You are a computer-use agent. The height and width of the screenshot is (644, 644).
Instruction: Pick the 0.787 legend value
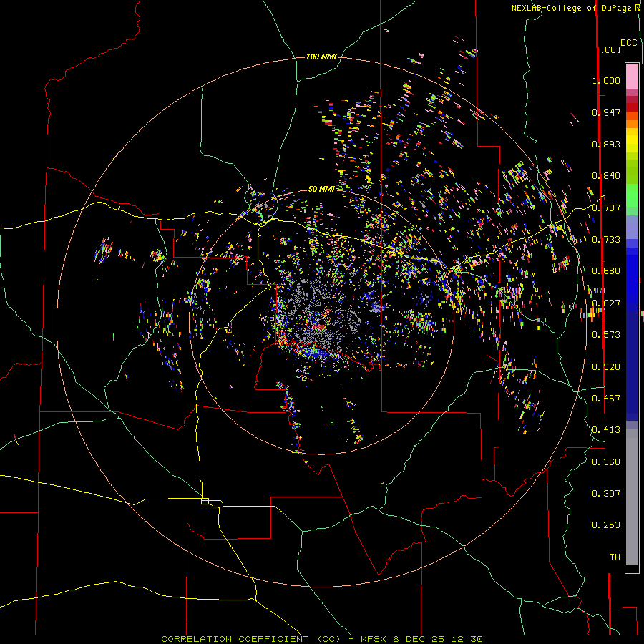pos(606,208)
